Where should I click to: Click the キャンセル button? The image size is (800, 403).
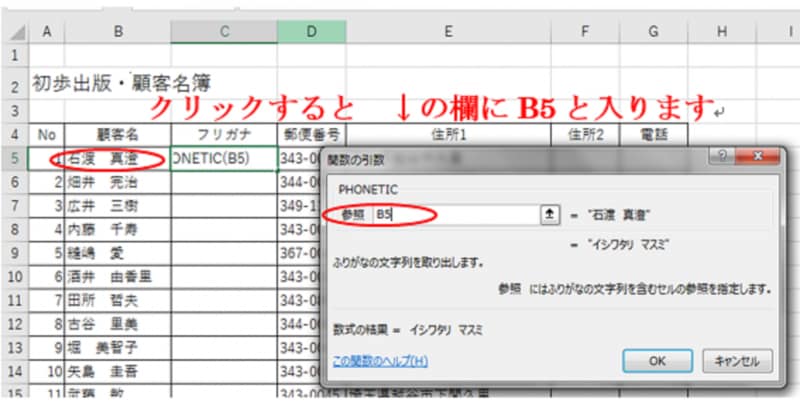pos(737,361)
